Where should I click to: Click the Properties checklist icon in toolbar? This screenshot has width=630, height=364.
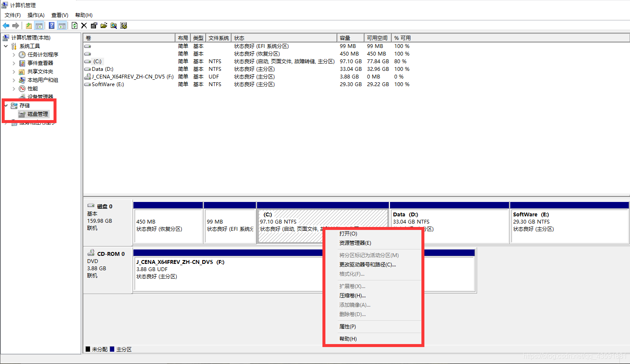(x=94, y=26)
